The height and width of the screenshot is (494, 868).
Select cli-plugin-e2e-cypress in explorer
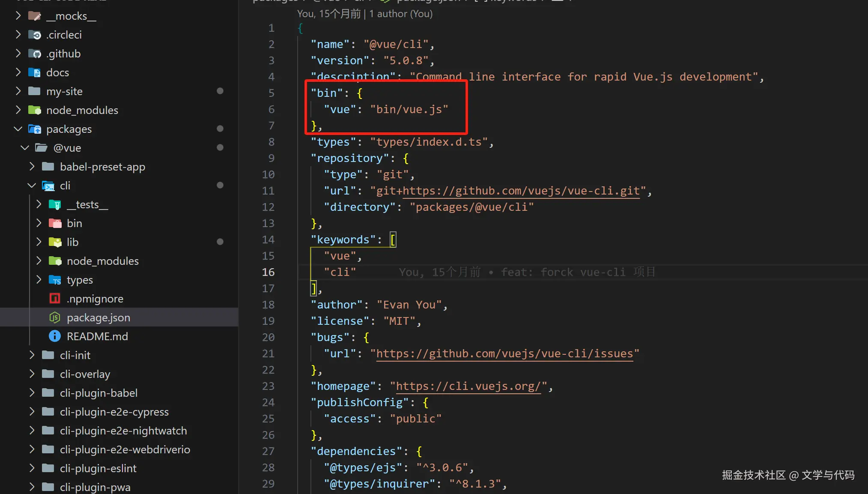(114, 412)
